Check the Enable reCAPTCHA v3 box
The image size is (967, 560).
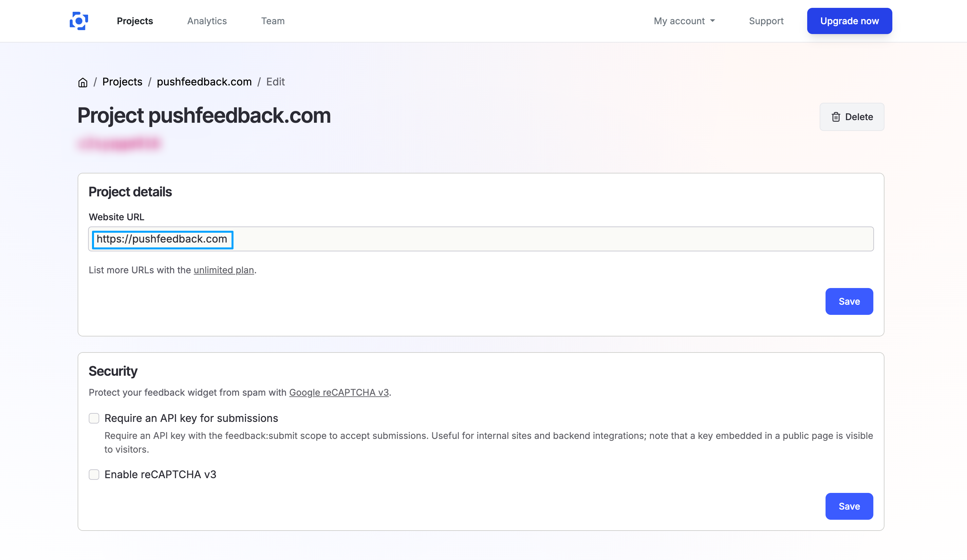94,475
